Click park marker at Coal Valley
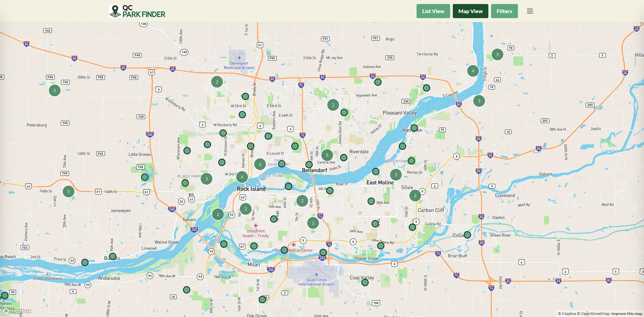This screenshot has height=317, width=644. [x=365, y=282]
